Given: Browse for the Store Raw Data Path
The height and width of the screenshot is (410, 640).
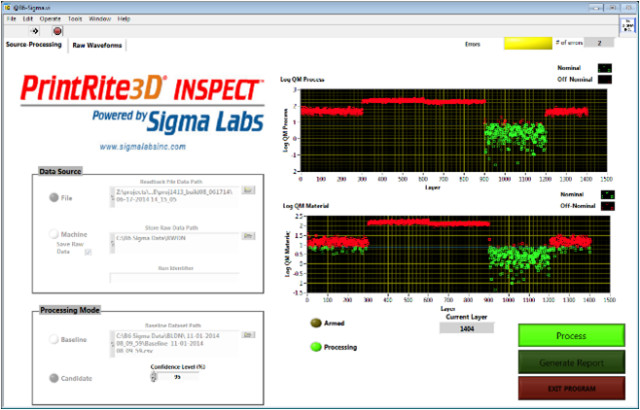Looking at the screenshot, I should 248,236.
